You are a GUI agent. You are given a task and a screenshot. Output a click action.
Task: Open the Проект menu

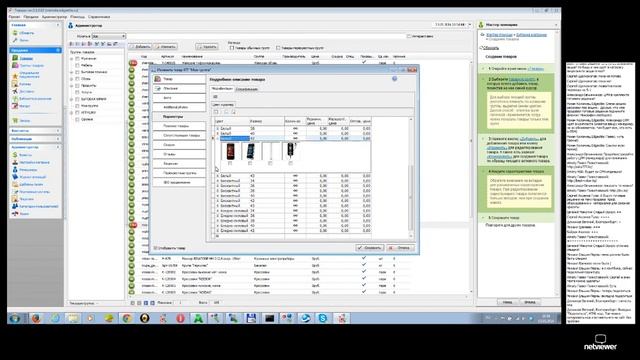pyautogui.click(x=14, y=17)
